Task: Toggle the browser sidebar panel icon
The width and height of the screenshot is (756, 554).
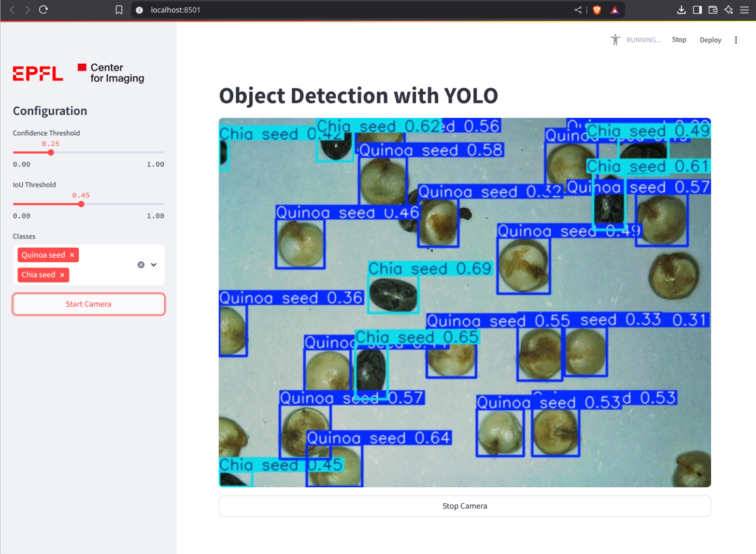Action: coord(697,10)
